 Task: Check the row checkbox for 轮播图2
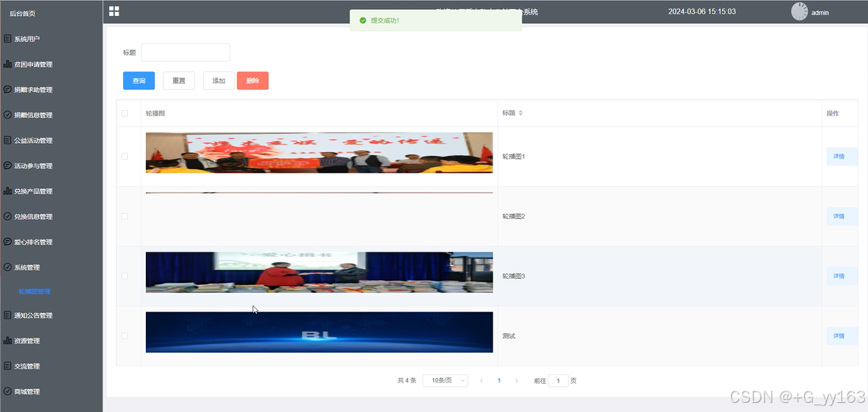124,216
